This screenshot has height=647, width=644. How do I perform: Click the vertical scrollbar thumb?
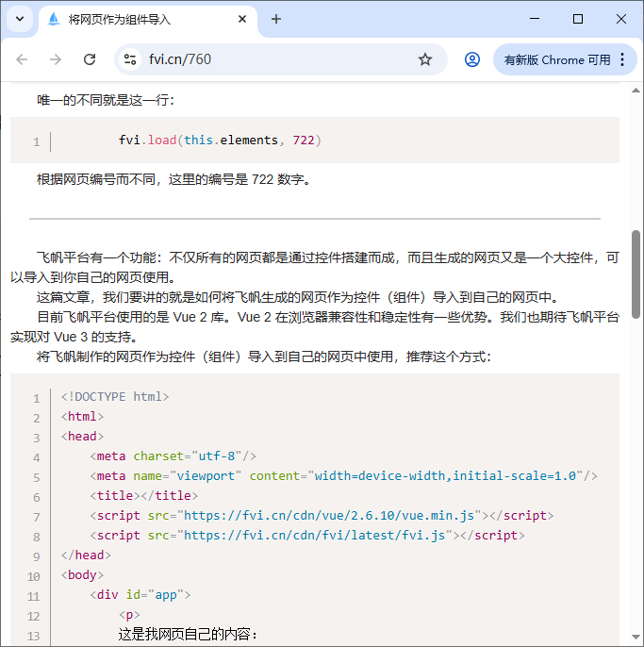click(x=636, y=274)
